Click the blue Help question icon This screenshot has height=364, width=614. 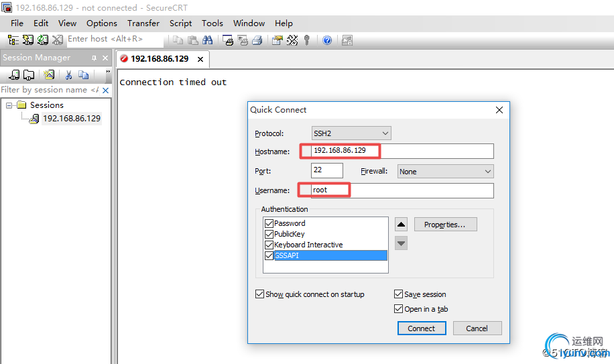[x=327, y=40]
